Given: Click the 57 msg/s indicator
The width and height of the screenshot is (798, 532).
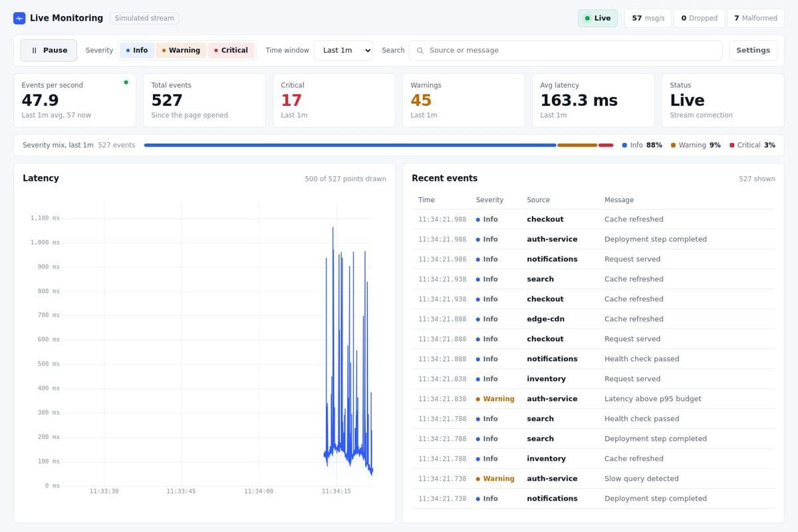Looking at the screenshot, I should click(x=648, y=18).
